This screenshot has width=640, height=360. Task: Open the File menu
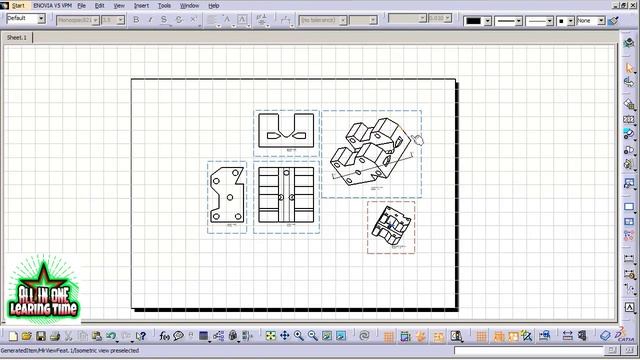pos(81,6)
